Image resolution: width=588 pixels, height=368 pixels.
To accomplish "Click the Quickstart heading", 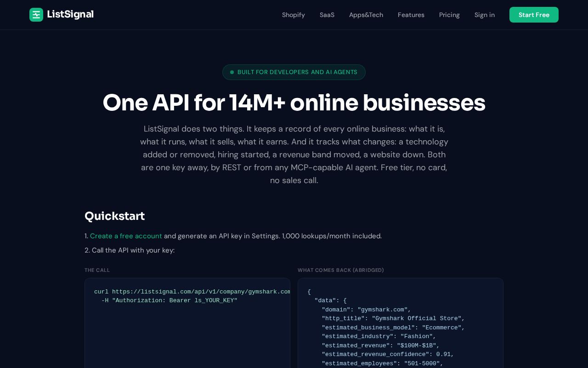I will 114,216.
